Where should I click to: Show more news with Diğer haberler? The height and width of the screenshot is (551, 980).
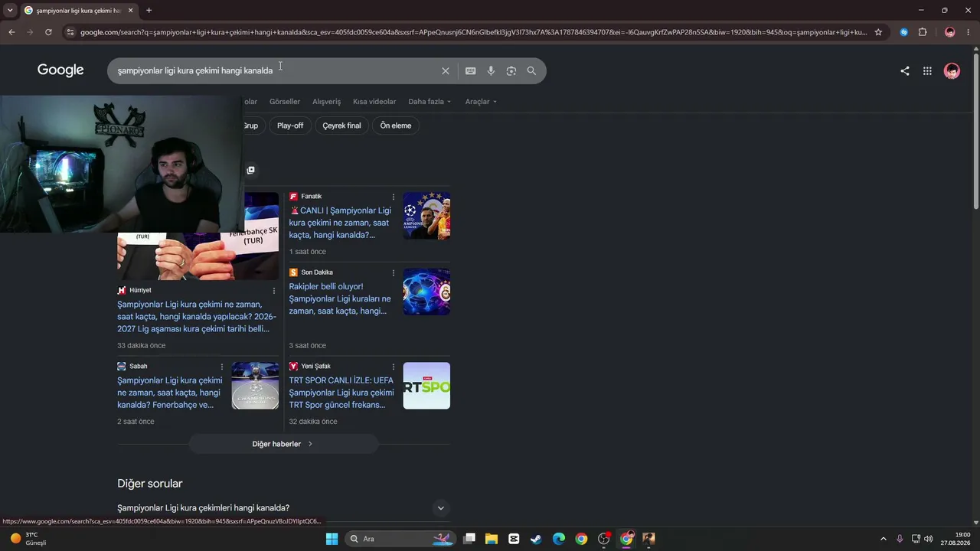click(x=283, y=444)
